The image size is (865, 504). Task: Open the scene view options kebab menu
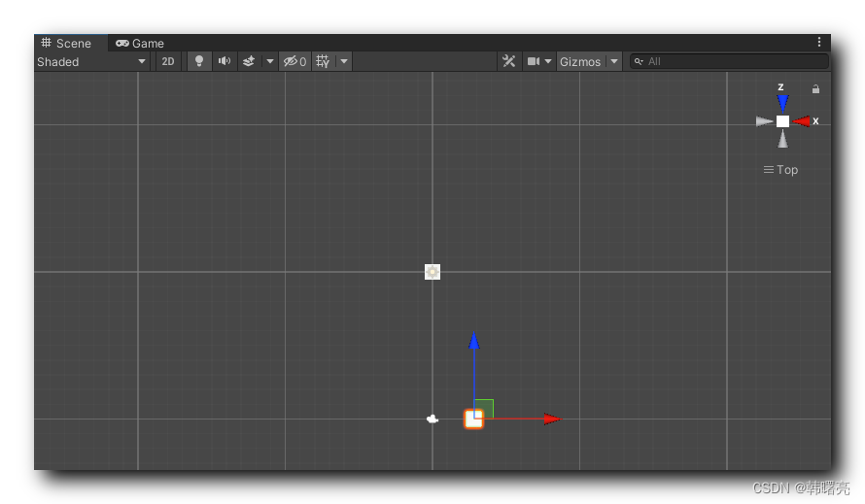pos(818,43)
